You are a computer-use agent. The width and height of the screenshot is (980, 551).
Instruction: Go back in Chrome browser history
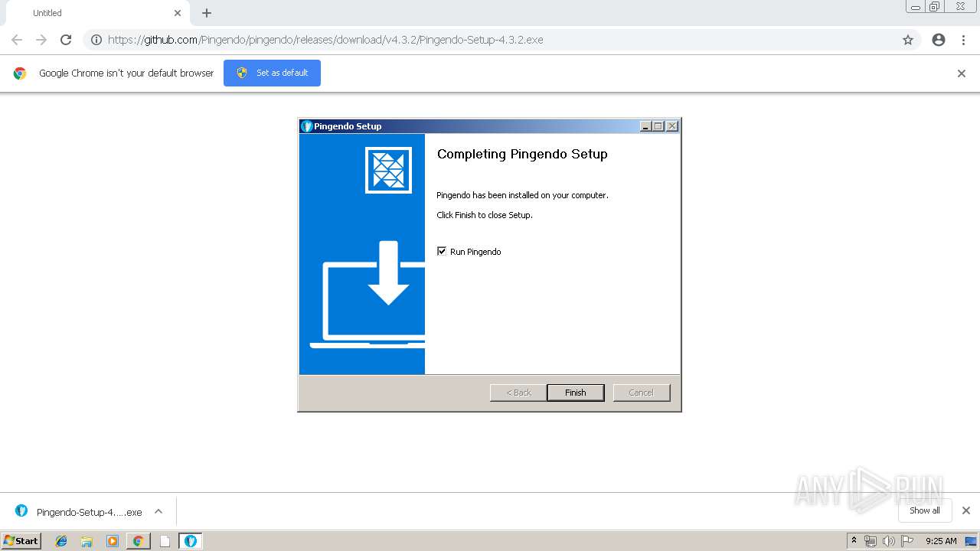[x=17, y=40]
